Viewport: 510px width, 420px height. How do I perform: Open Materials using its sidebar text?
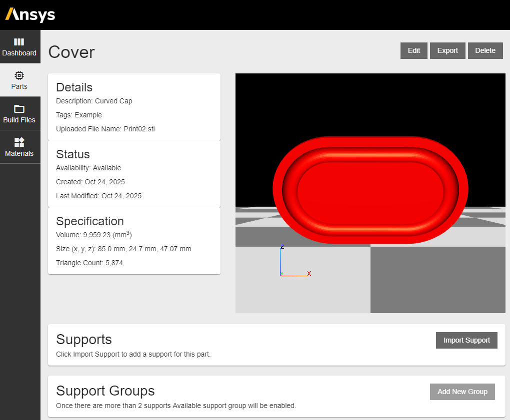[19, 153]
